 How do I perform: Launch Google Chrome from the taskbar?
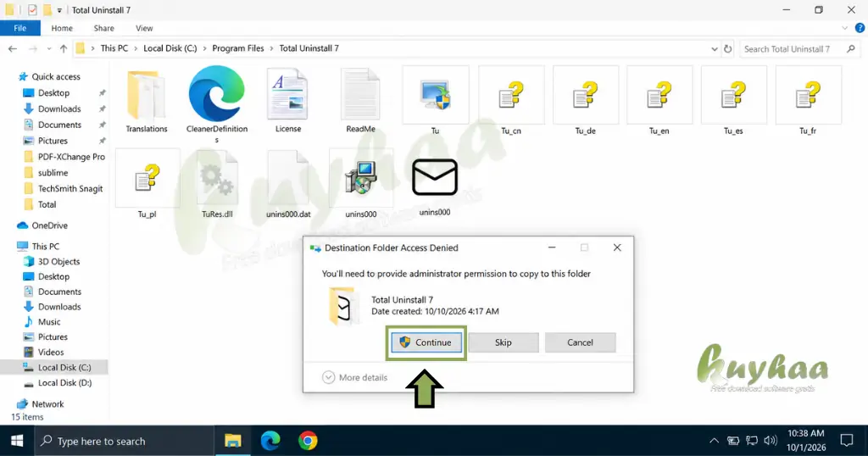coord(308,441)
